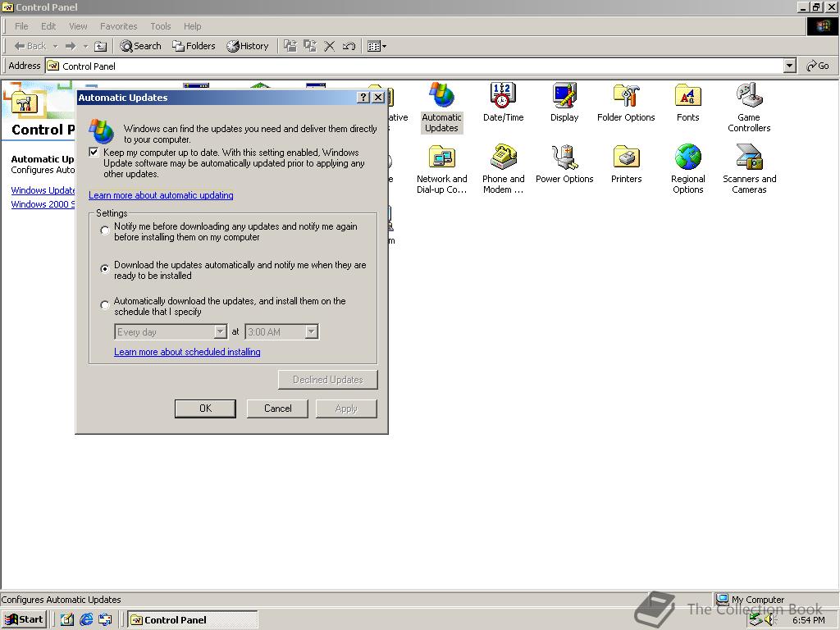Open the Printers icon
Viewport: 840px width, 630px height.
(626, 164)
